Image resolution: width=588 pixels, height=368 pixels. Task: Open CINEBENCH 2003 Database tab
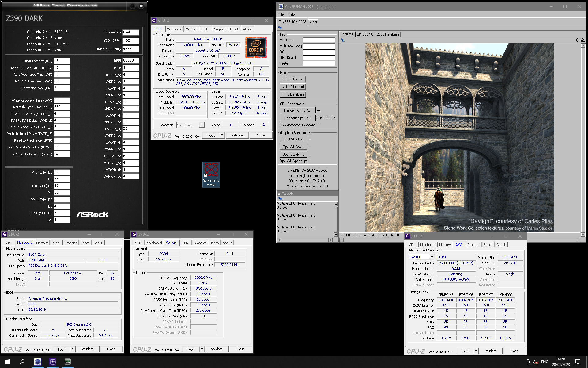378,34
